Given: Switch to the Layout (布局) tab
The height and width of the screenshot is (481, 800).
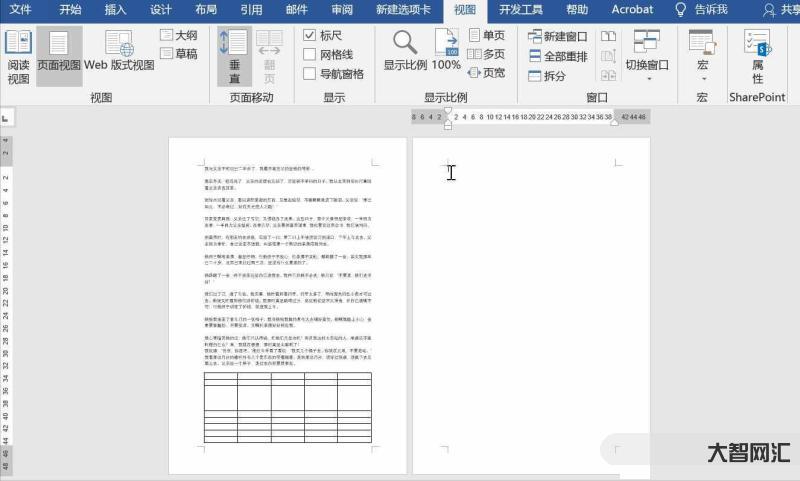Looking at the screenshot, I should pyautogui.click(x=205, y=10).
